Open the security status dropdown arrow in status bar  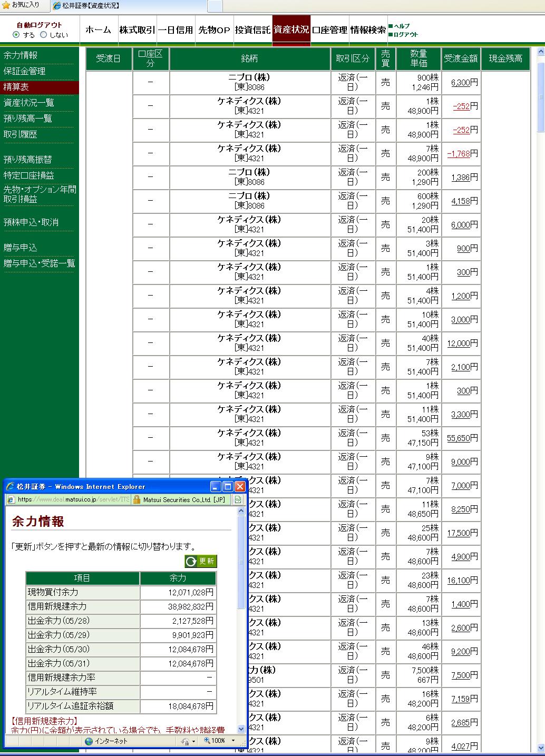194,741
